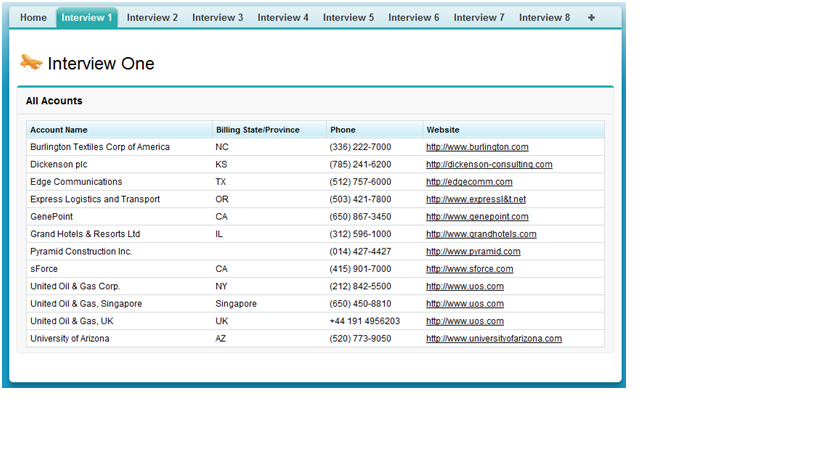Follow the http://edgecomm.com link
This screenshot has height=460, width=819.
(469, 182)
